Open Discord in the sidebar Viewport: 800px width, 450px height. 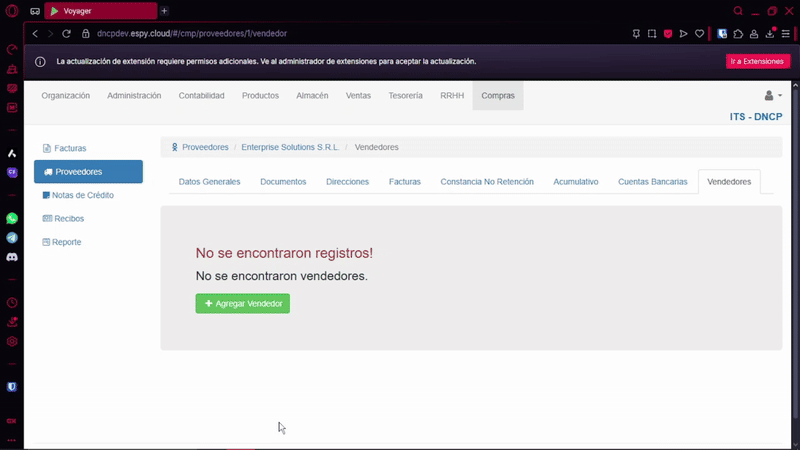[x=12, y=257]
